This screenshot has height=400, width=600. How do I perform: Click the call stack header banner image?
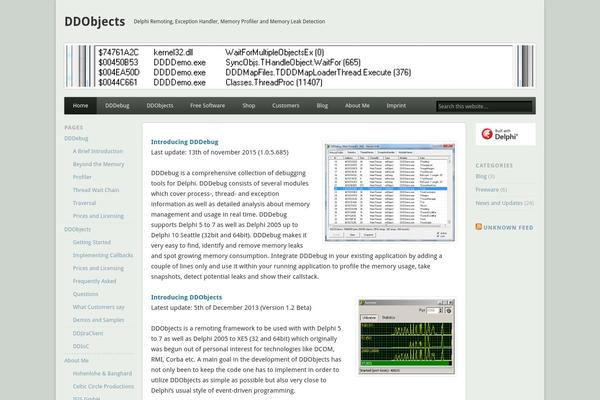(300, 66)
